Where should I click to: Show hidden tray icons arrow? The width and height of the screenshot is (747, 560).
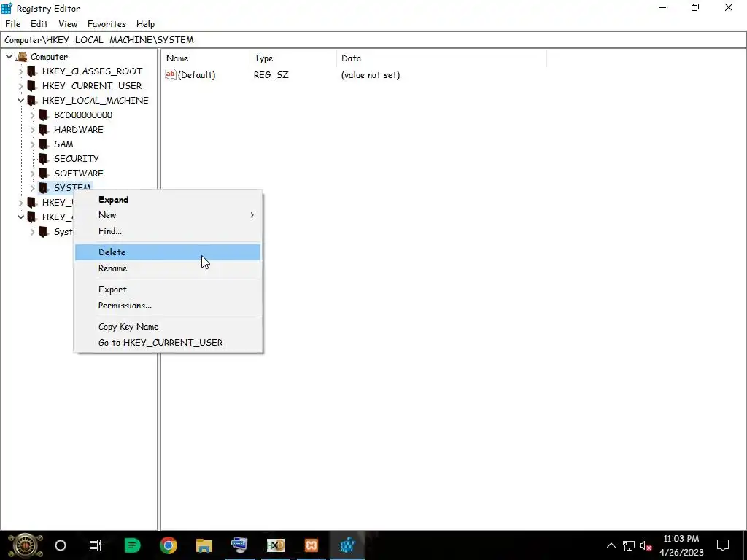pos(611,545)
